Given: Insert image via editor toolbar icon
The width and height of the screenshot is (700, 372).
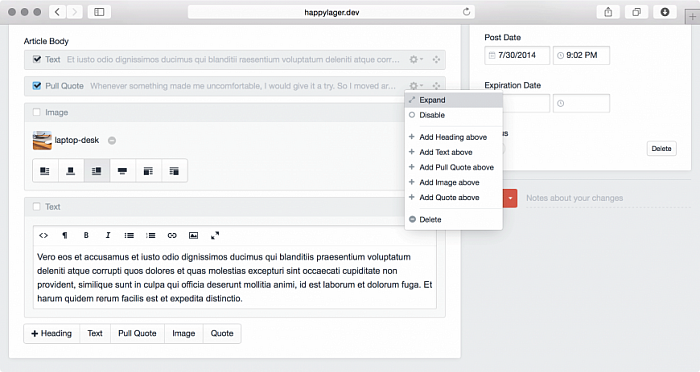Looking at the screenshot, I should pos(193,235).
